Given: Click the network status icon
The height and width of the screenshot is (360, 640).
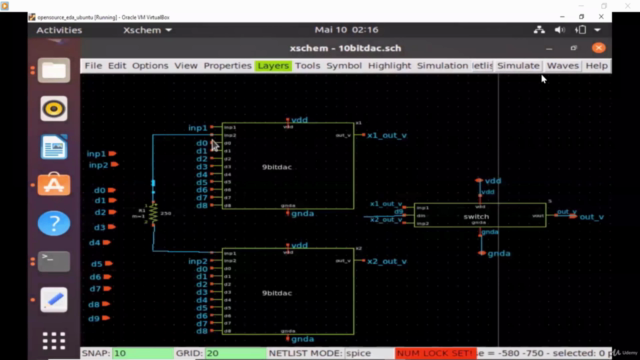Looking at the screenshot, I should [539, 30].
